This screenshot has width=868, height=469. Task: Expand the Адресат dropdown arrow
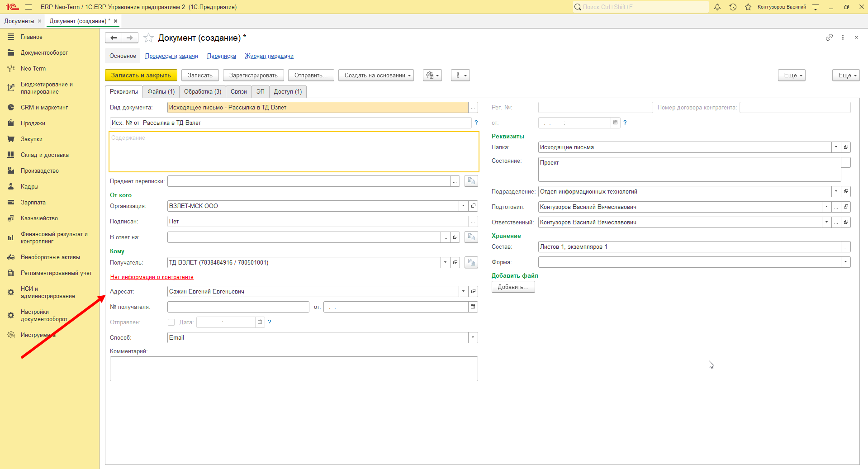pos(463,291)
